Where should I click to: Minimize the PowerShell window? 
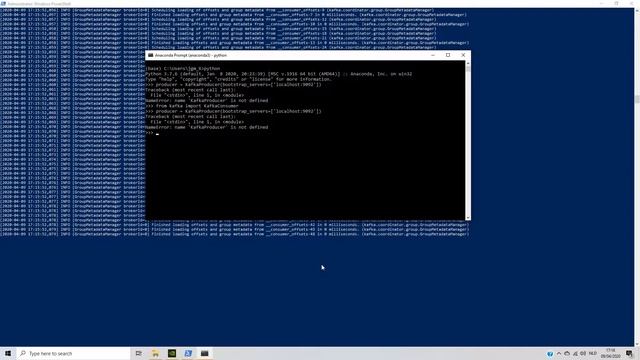pyautogui.click(x=602, y=3)
